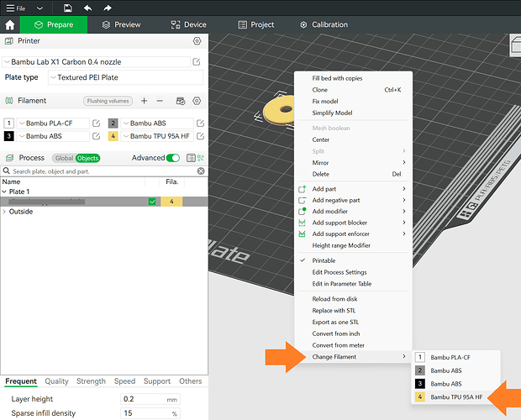The height and width of the screenshot is (420, 521).
Task: Open the Plate type dropdown
Action: click(125, 77)
